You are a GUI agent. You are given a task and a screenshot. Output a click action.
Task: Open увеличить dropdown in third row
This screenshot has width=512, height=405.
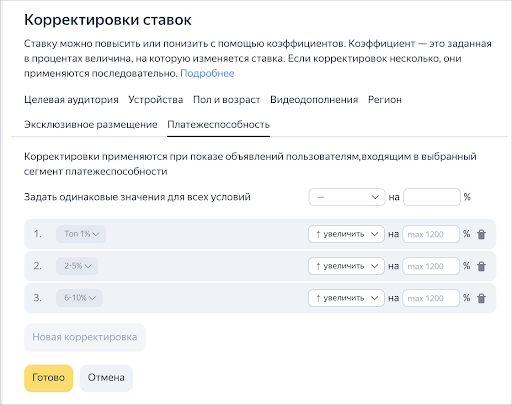[346, 298]
